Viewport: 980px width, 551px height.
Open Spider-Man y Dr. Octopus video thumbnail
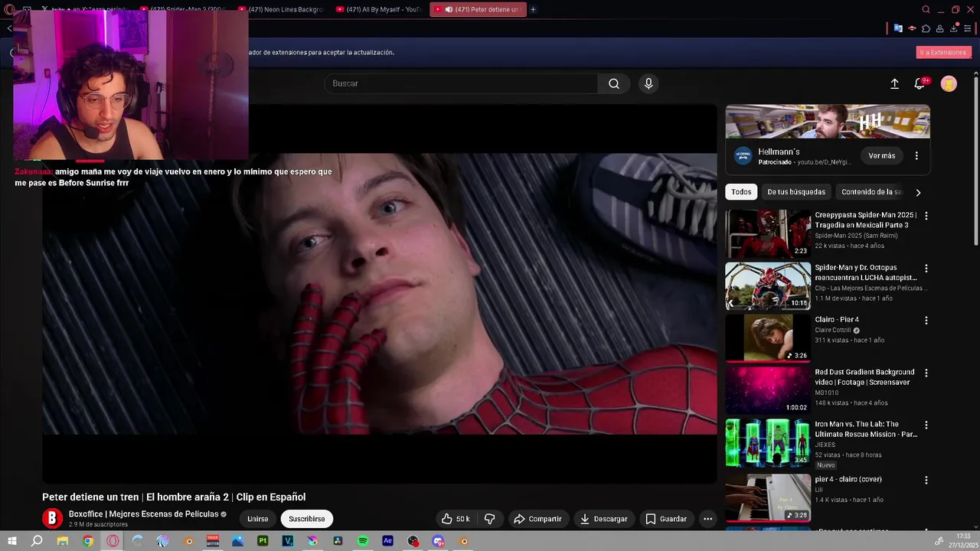coord(768,285)
